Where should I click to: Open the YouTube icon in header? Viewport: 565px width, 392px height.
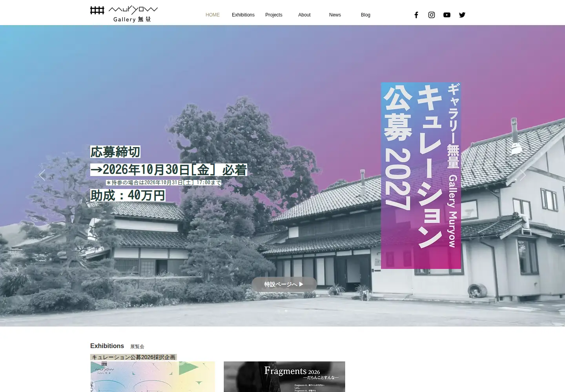pyautogui.click(x=447, y=15)
